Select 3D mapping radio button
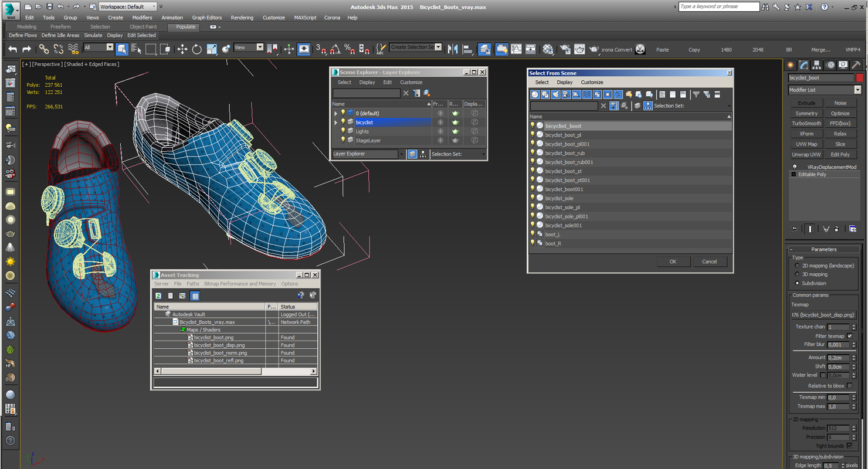The image size is (868, 469). (797, 274)
